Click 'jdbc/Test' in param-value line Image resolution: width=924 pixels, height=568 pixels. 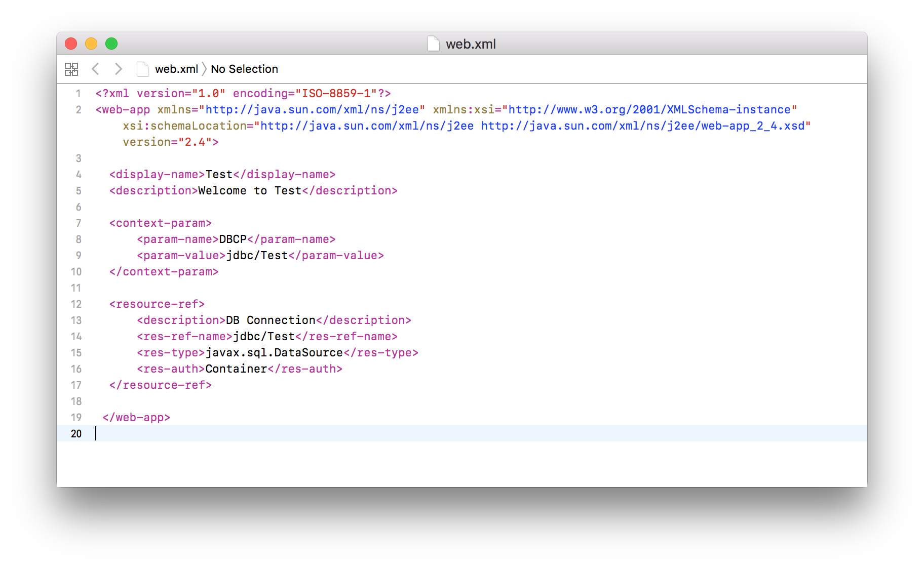[257, 256]
